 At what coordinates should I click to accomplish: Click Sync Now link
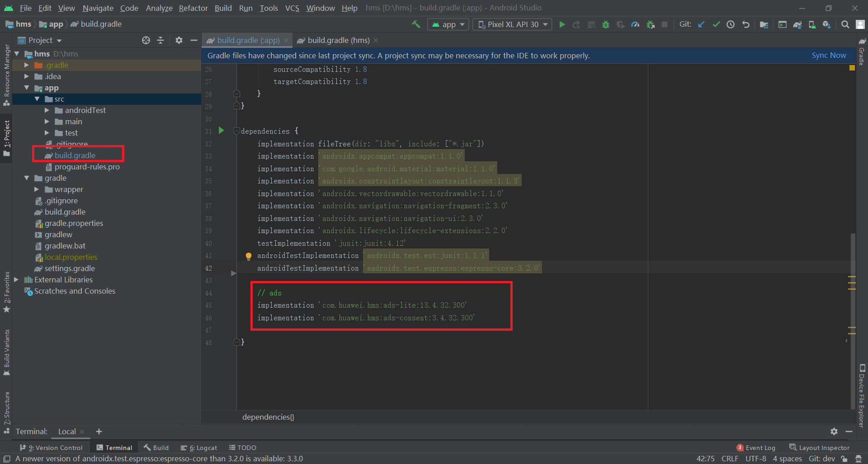829,55
